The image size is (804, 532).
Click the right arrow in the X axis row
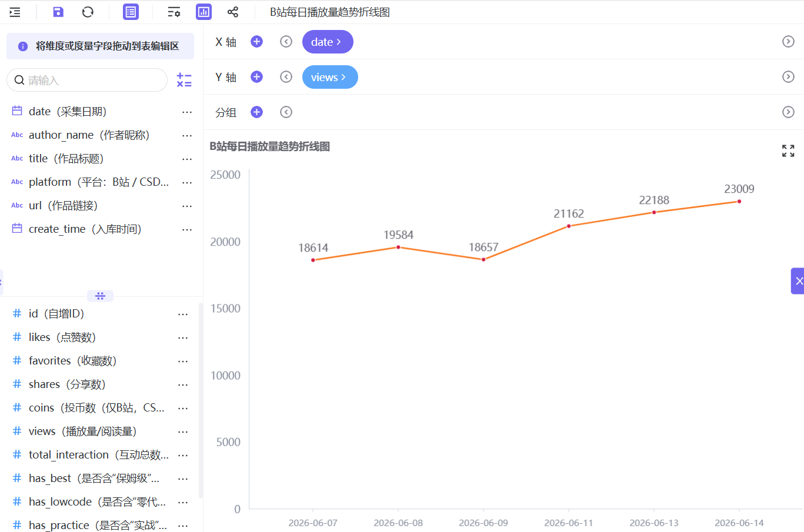click(788, 42)
